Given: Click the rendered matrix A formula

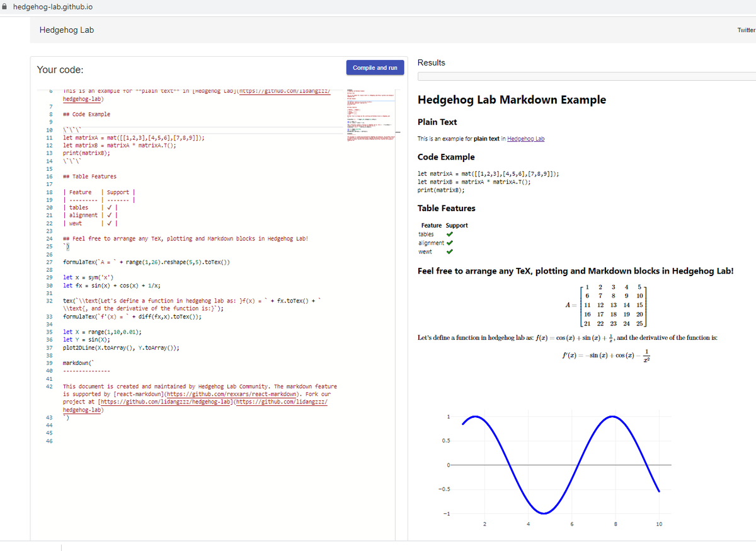Looking at the screenshot, I should pos(605,304).
